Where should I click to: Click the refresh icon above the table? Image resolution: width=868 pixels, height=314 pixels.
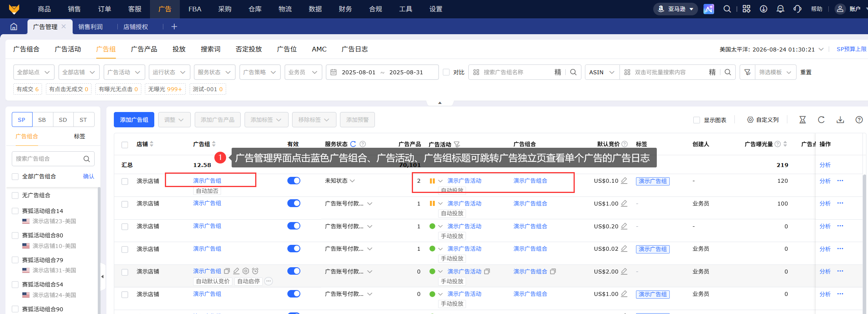(821, 120)
